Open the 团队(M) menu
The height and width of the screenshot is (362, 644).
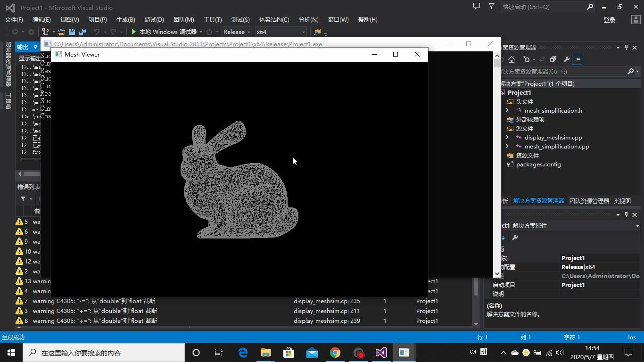pyautogui.click(x=183, y=20)
